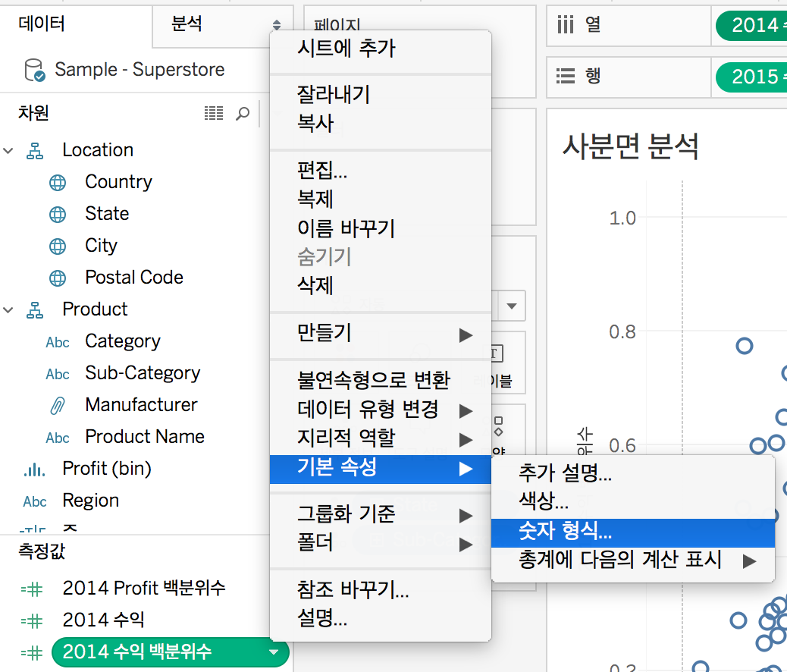
Task: Click the measure icon beside 2014 Profit 백분위수
Action: coord(32,589)
